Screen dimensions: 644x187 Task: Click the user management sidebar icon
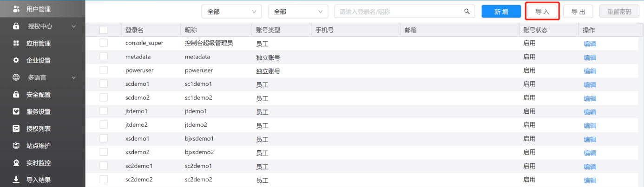click(16, 9)
